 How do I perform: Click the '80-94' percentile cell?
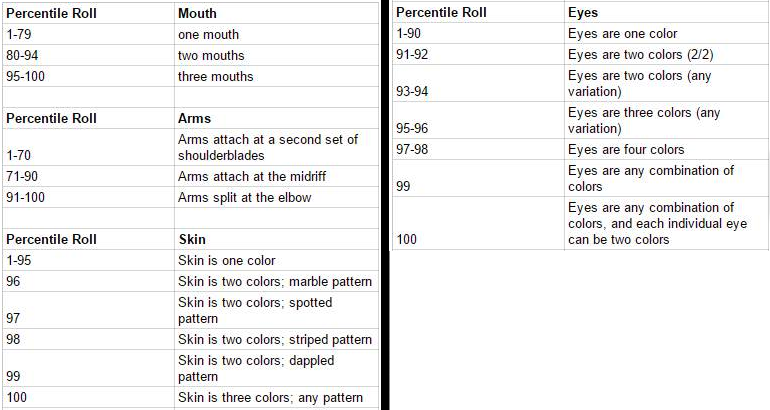88,55
